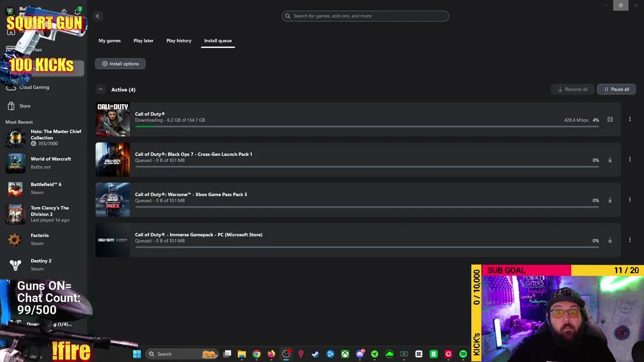Image resolution: width=644 pixels, height=362 pixels.
Task: Click 'Call of Duty®: Black Ops 7 - Cross-Gen Launch Pack 1' title
Action: (x=193, y=154)
